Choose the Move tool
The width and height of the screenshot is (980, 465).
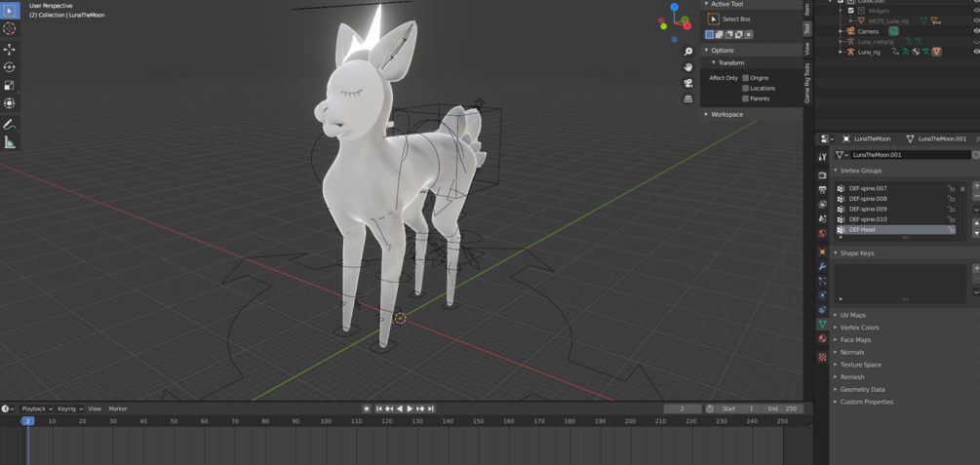(10, 50)
